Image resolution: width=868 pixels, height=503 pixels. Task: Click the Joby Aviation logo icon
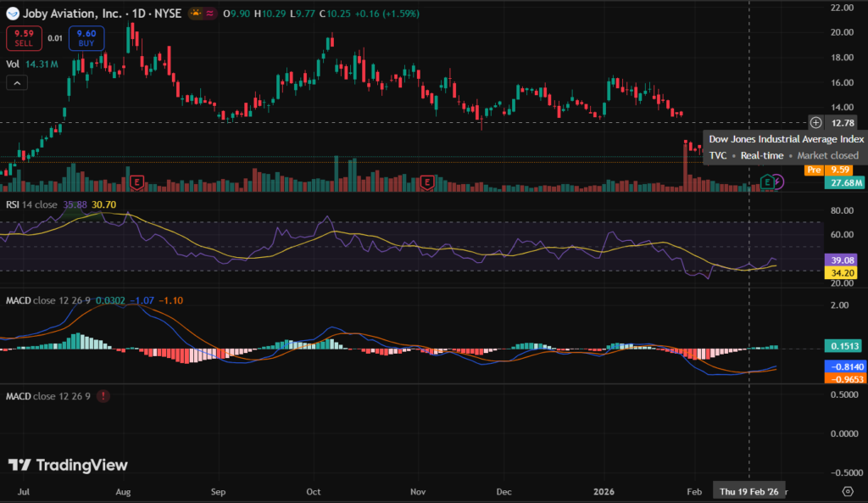point(13,14)
